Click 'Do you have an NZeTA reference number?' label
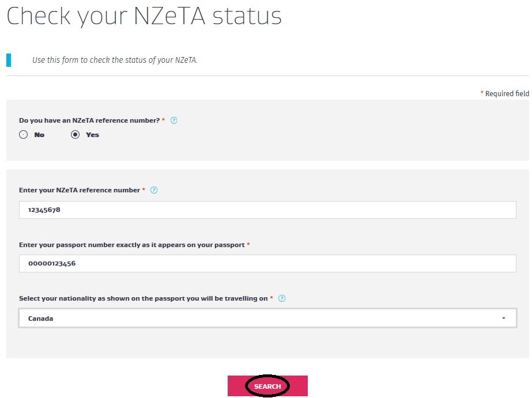532x398 pixels. tap(89, 121)
